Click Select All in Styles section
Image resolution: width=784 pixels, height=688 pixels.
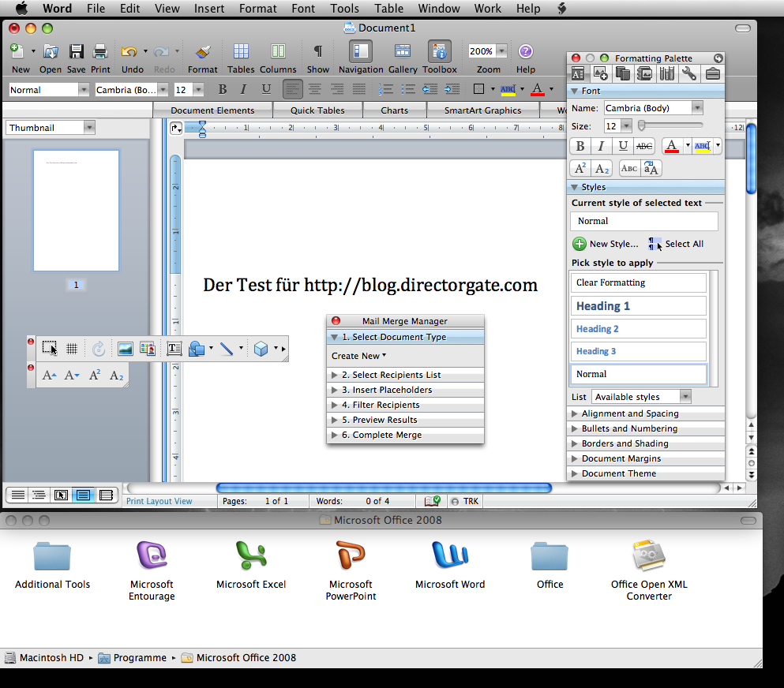[676, 244]
